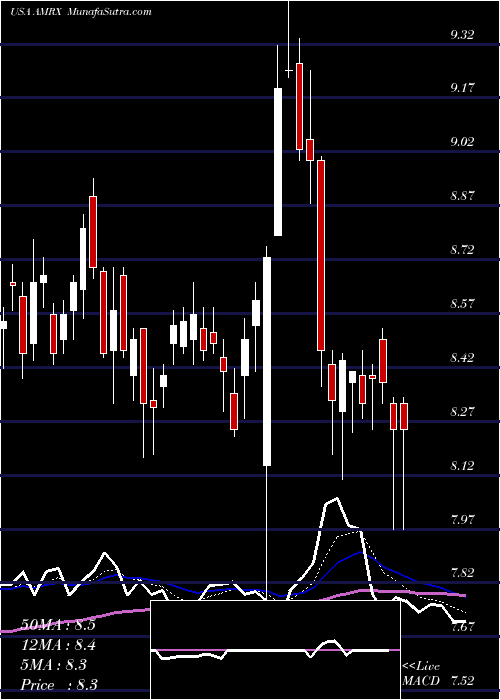Click the 5MA : 8.3 legend entry
This screenshot has width=500, height=700.
[54, 665]
